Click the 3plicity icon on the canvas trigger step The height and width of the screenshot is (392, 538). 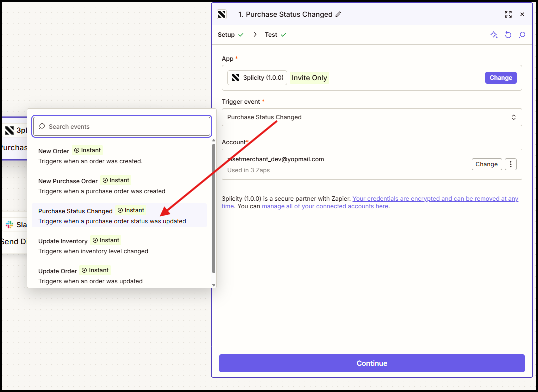click(x=10, y=131)
